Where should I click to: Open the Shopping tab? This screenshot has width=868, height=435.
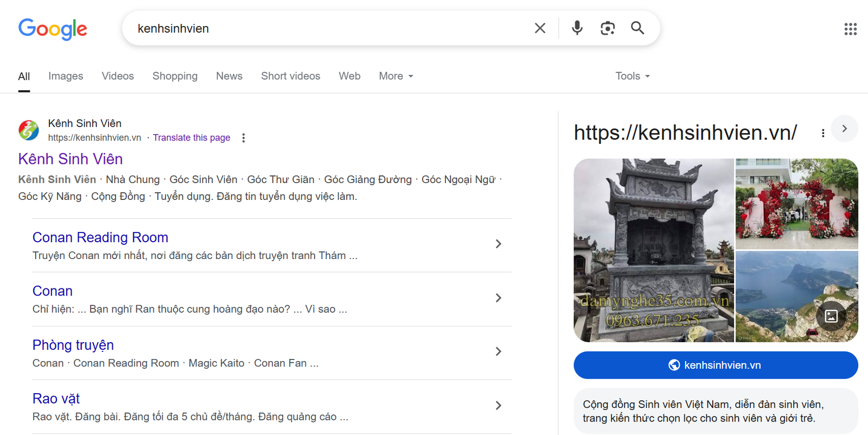[x=175, y=76]
